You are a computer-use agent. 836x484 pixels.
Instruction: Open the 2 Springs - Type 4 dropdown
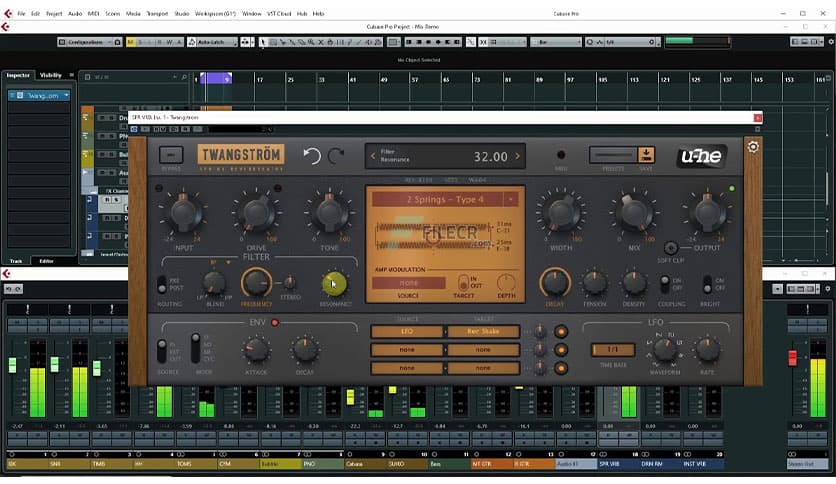coord(445,199)
